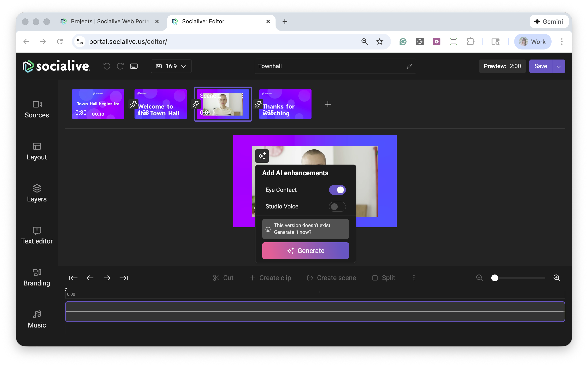Enable the Studio Voice toggle

[x=337, y=207]
